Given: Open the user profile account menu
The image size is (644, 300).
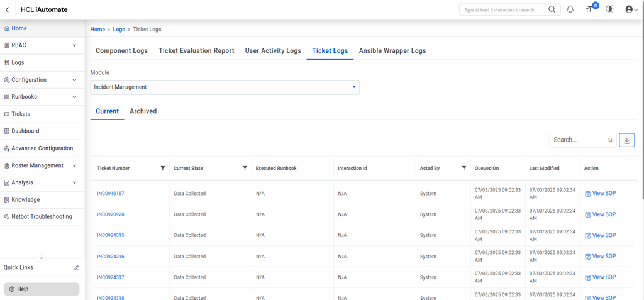Looking at the screenshot, I should (x=631, y=9).
